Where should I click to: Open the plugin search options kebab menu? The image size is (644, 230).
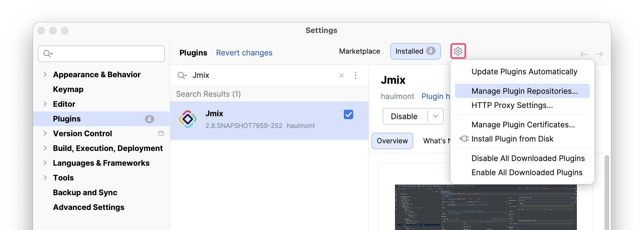pyautogui.click(x=356, y=75)
